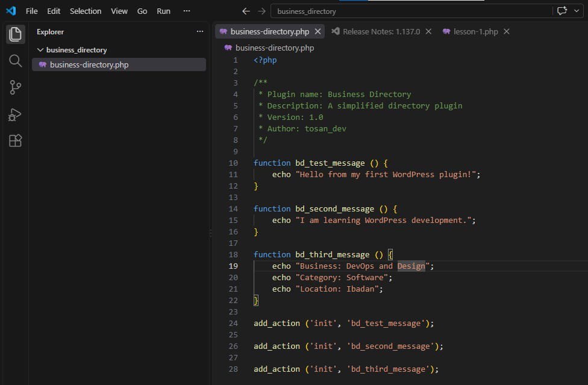Viewport: 588px width, 385px height.
Task: Click the bd_second_message function definition name
Action: [334, 209]
